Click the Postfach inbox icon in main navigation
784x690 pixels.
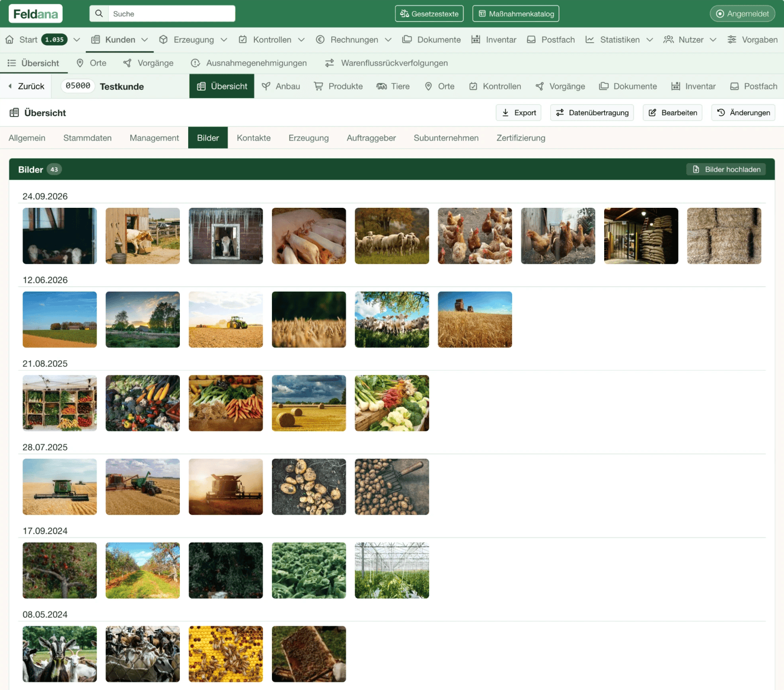[x=531, y=40]
